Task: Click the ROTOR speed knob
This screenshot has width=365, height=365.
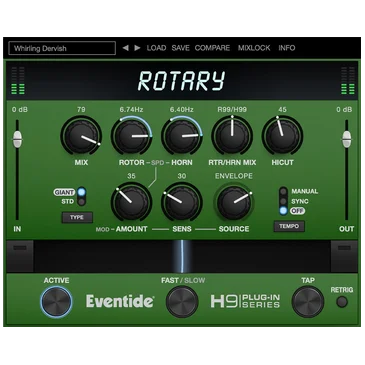Action: tap(131, 136)
